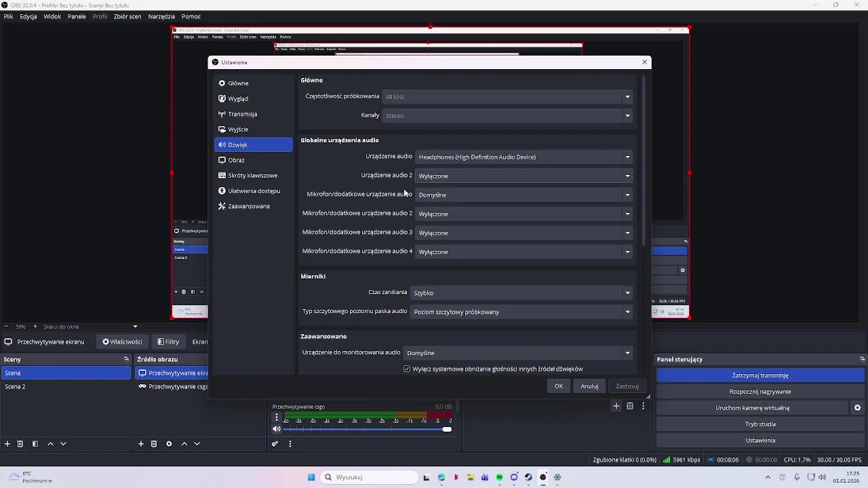Expand Mikrofon/dodatkowe urządzenie audio Domyślne dropdown
Viewport: 868px width, 488px height.
tap(524, 195)
